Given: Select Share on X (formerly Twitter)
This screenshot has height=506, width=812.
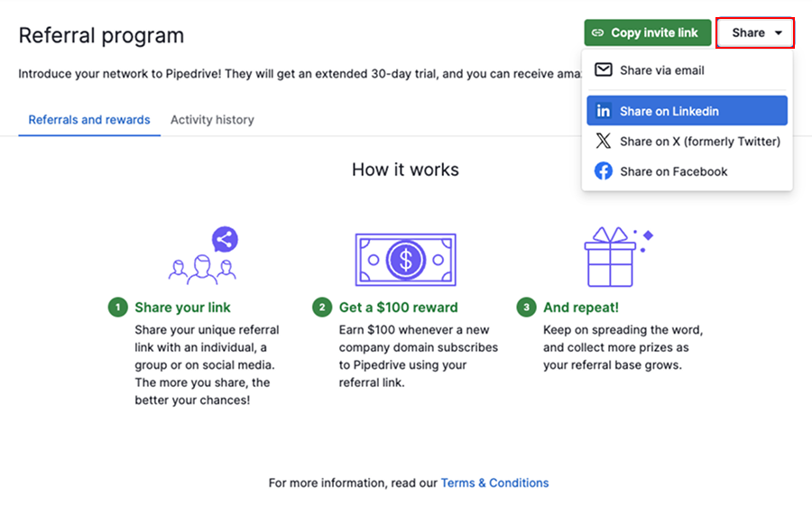Looking at the screenshot, I should coord(700,142).
